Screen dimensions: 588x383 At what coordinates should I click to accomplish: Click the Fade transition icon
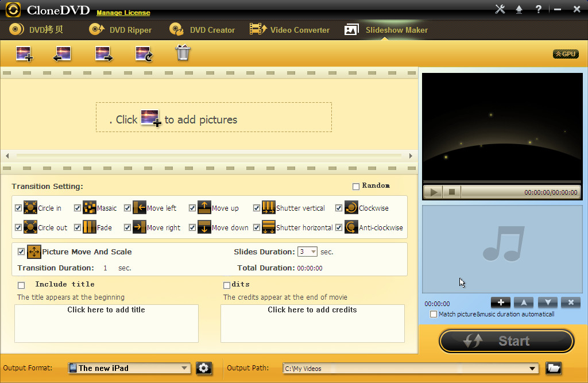[x=90, y=227]
